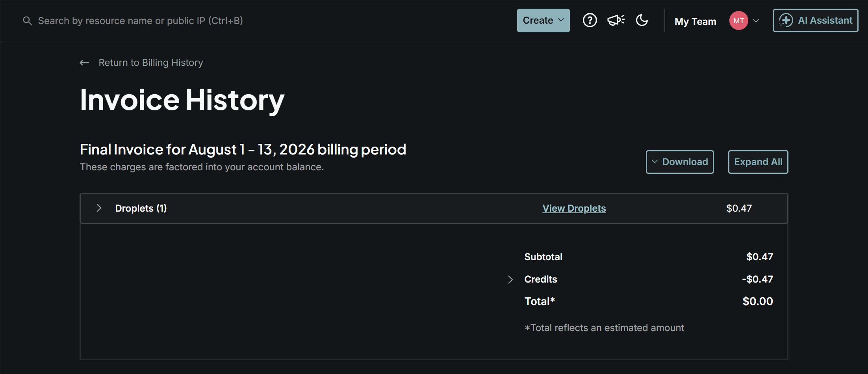
Task: Expand the Credits breakdown chevron
Action: 510,279
